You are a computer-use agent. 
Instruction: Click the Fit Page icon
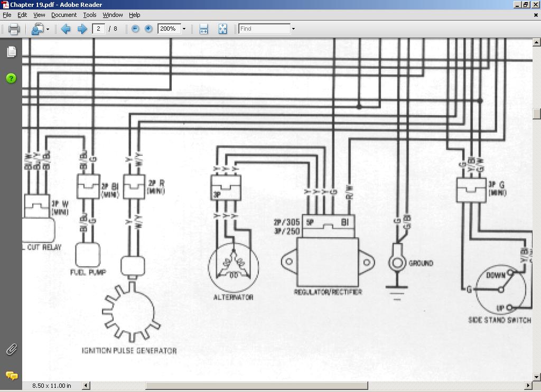pos(222,29)
